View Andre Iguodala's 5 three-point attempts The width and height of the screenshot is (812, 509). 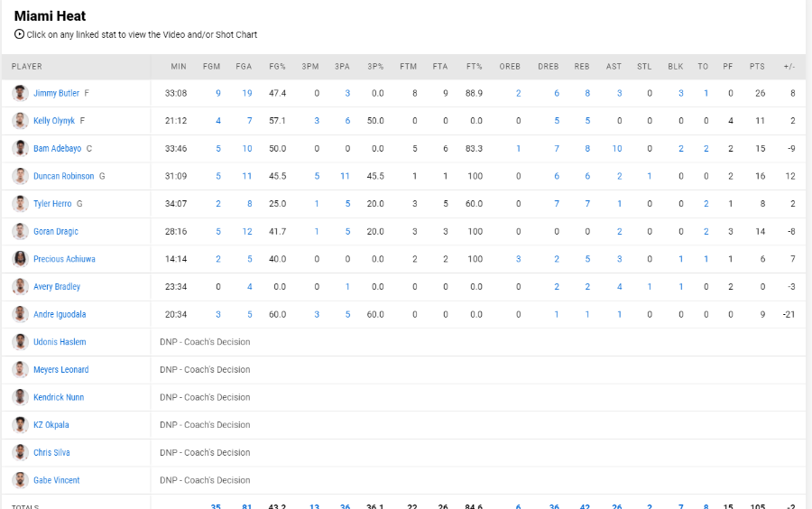tap(347, 314)
